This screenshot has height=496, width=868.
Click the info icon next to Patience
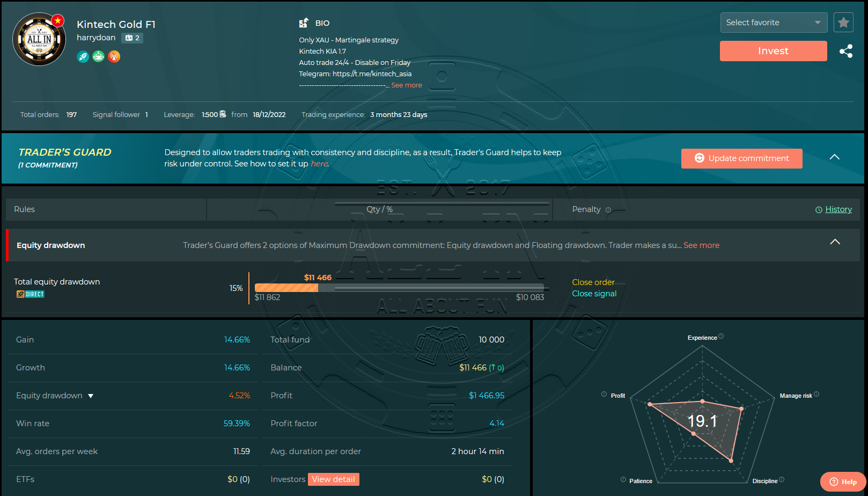(x=623, y=480)
